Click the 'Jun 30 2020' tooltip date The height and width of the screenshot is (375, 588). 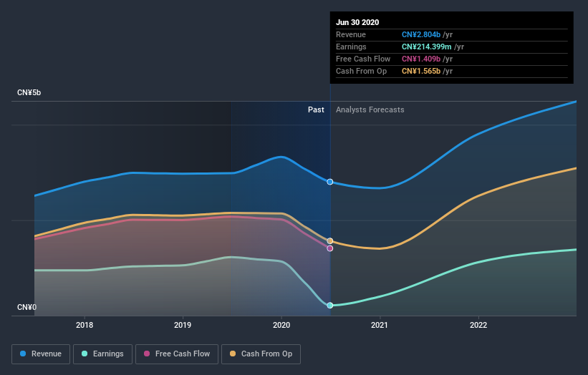pos(357,22)
